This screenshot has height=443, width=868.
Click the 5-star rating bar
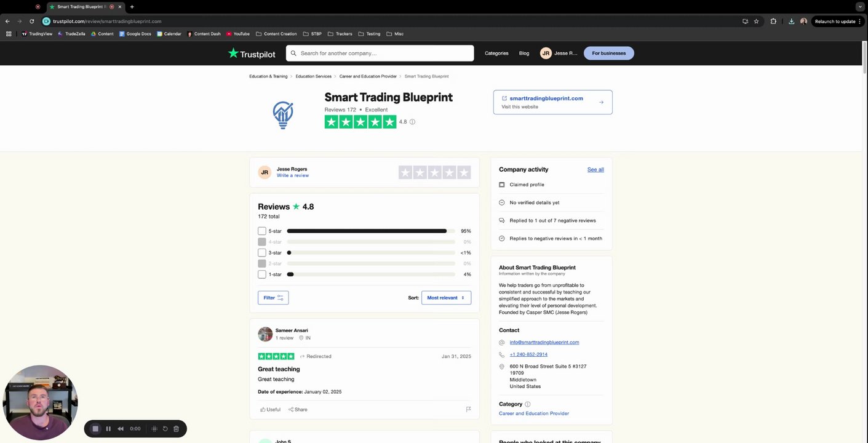tap(371, 231)
